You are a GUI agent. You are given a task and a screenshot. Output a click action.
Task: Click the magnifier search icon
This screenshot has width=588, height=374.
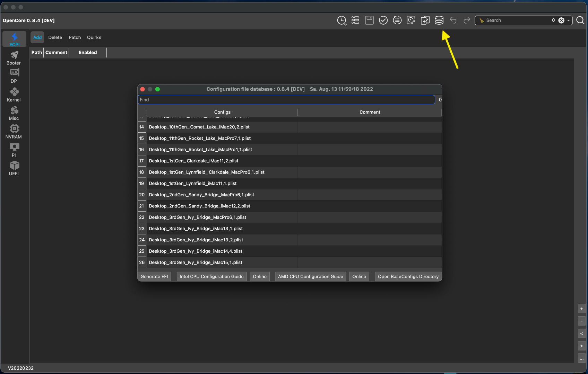coord(580,20)
